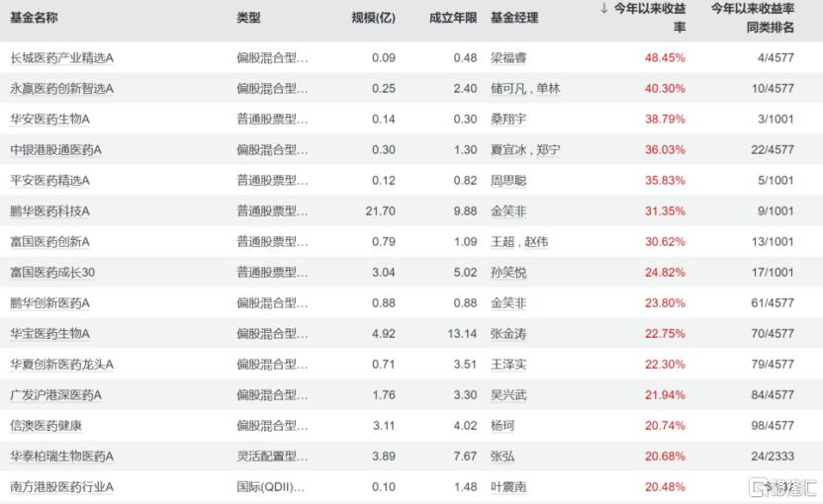Screen dimensions: 823x504
Task: Open fund 华夏创新医药龙头A
Action: point(61,365)
